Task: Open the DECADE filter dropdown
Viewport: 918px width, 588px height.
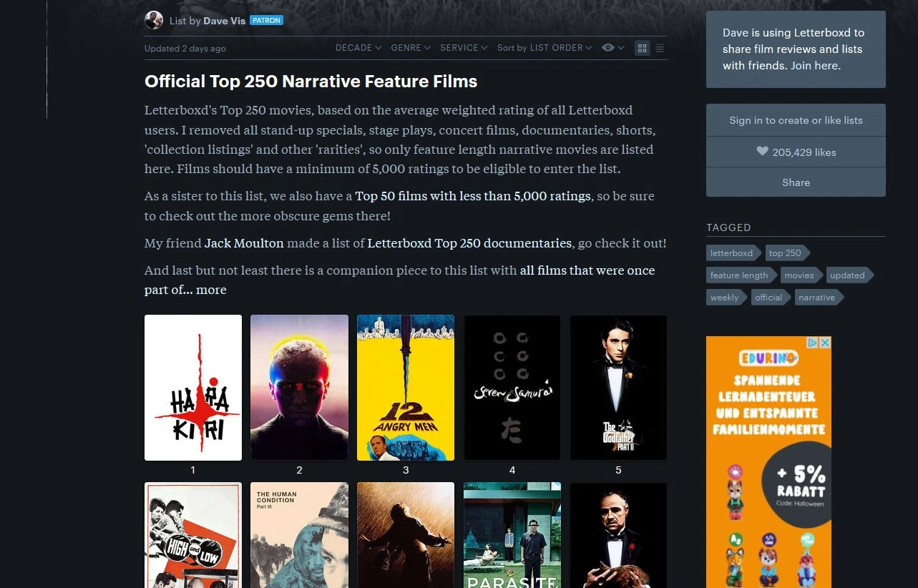Action: point(358,48)
